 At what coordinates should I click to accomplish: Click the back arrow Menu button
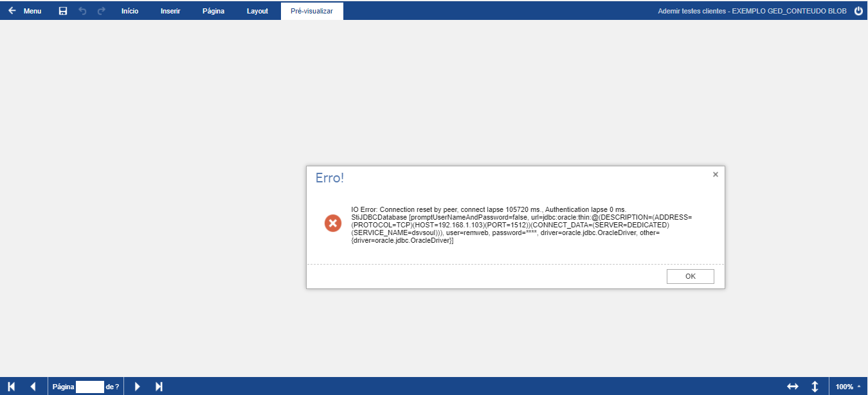pyautogui.click(x=24, y=11)
